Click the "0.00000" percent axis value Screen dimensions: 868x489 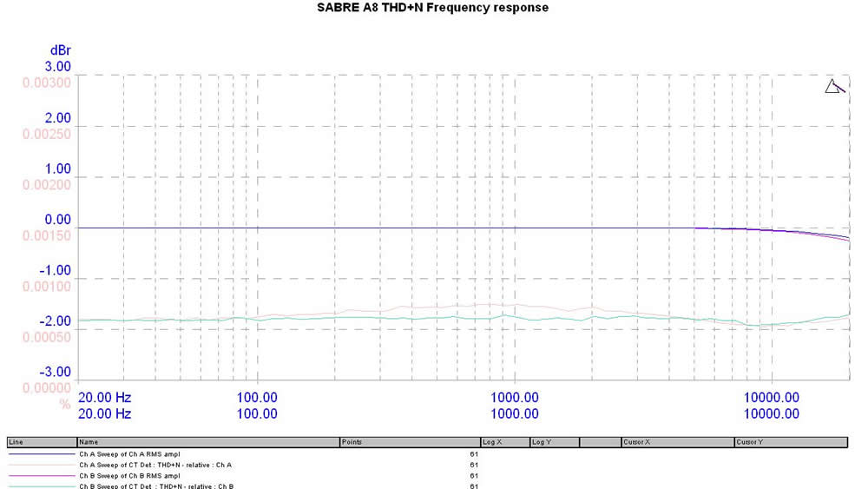click(x=47, y=388)
